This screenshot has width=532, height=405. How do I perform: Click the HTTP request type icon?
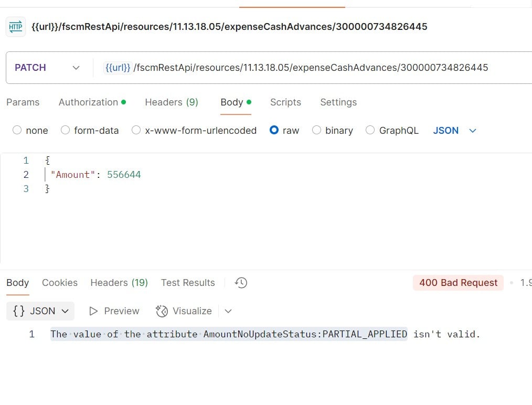[15, 26]
